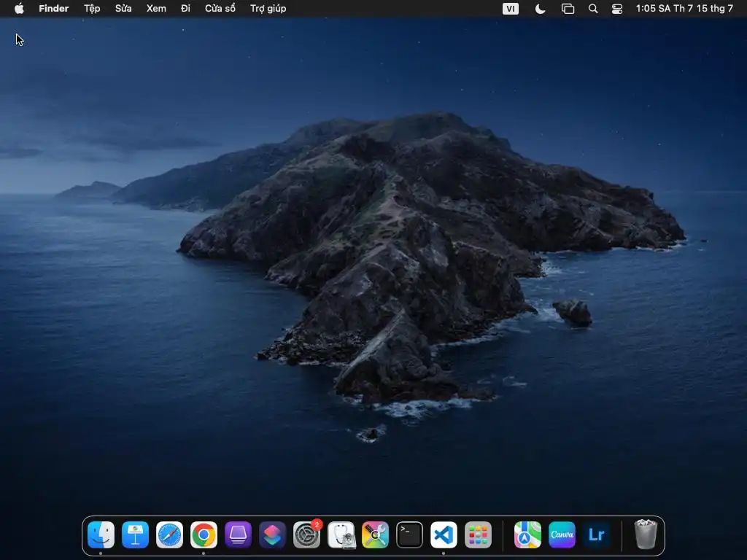Open the Tệp menu
747x560 pixels.
pos(92,9)
